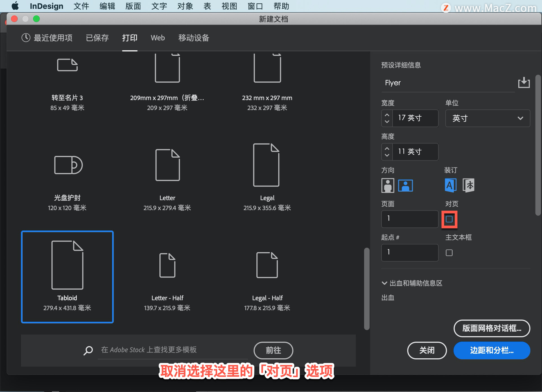Click the recent items clock icon

tap(26, 38)
